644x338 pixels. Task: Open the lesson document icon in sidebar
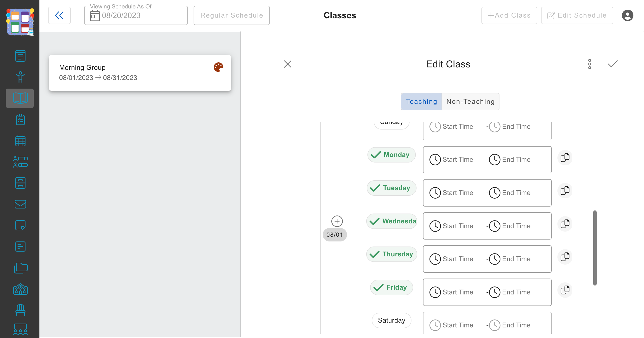click(20, 56)
